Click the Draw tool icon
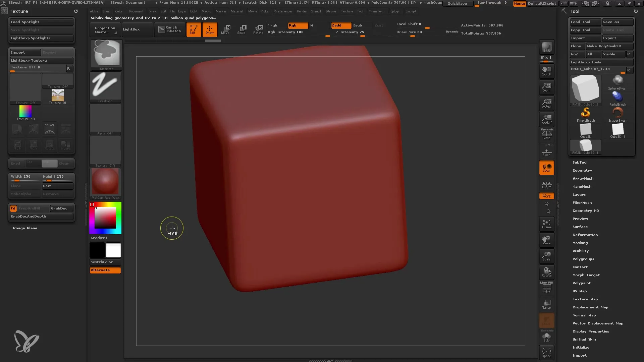This screenshot has width=644, height=362. [209, 29]
